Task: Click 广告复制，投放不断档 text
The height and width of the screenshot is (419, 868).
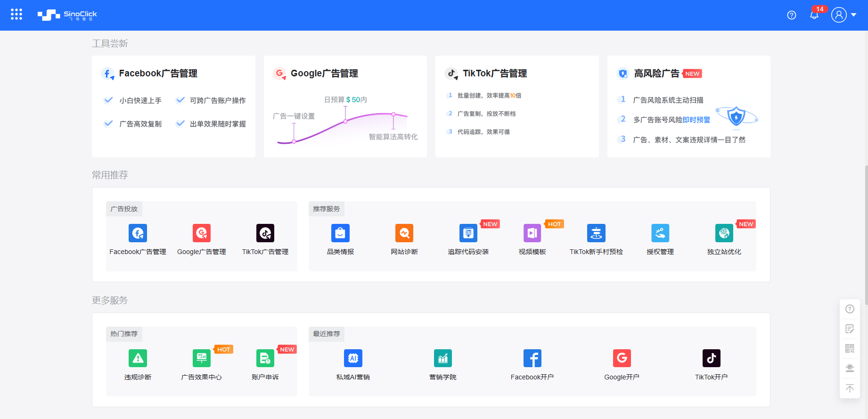Action: [x=486, y=114]
